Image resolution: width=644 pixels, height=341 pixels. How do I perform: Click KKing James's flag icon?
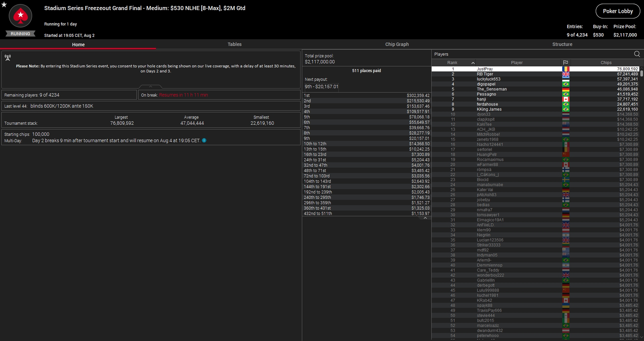(566, 109)
